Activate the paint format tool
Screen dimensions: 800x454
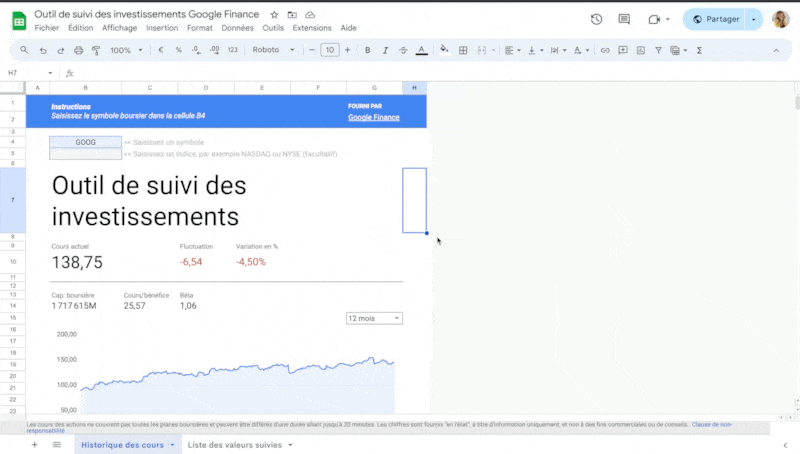[x=96, y=50]
